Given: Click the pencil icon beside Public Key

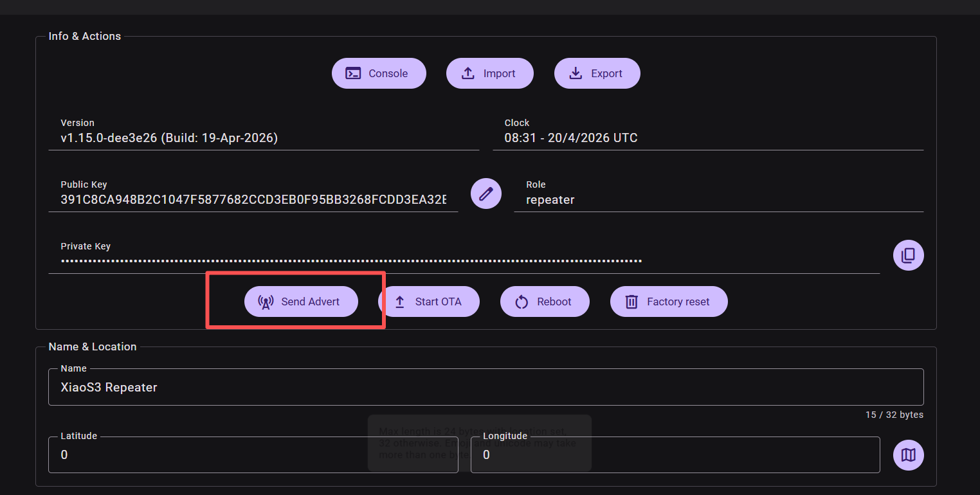Looking at the screenshot, I should pyautogui.click(x=486, y=194).
